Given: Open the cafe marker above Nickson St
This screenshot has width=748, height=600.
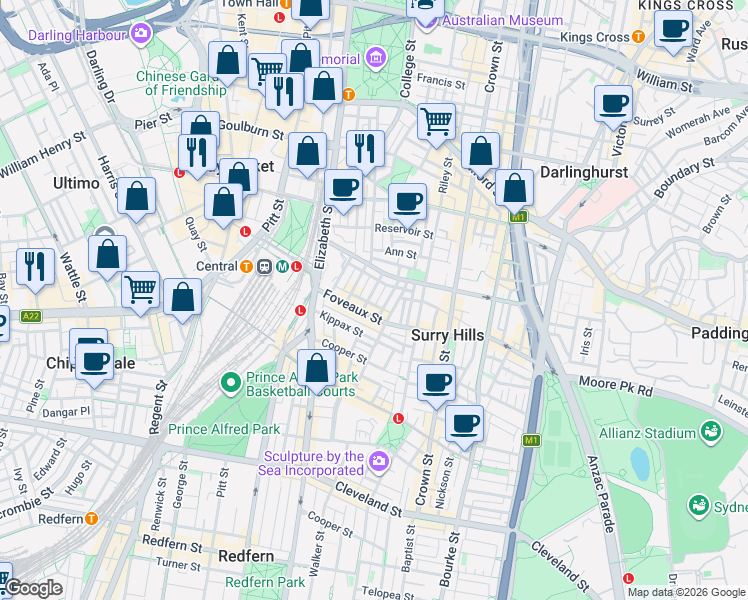Looking at the screenshot, I should pyautogui.click(x=465, y=424).
